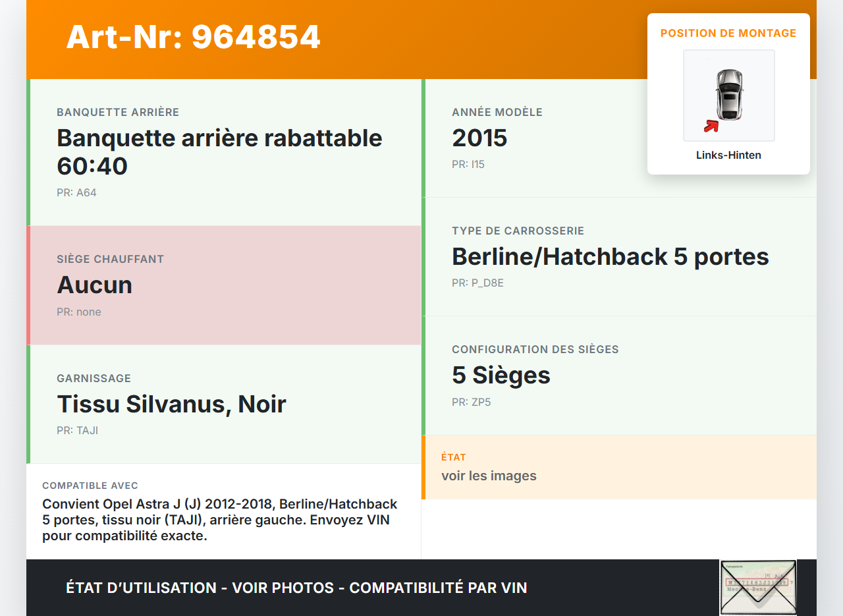Image resolution: width=843 pixels, height=616 pixels.
Task: Click the 'PR: ZP5' code
Action: [472, 403]
